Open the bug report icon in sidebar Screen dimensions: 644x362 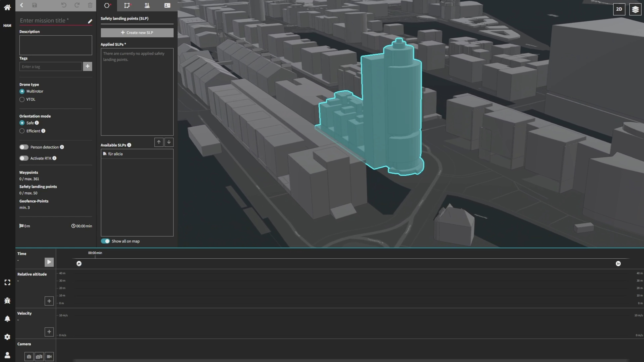[7, 300]
